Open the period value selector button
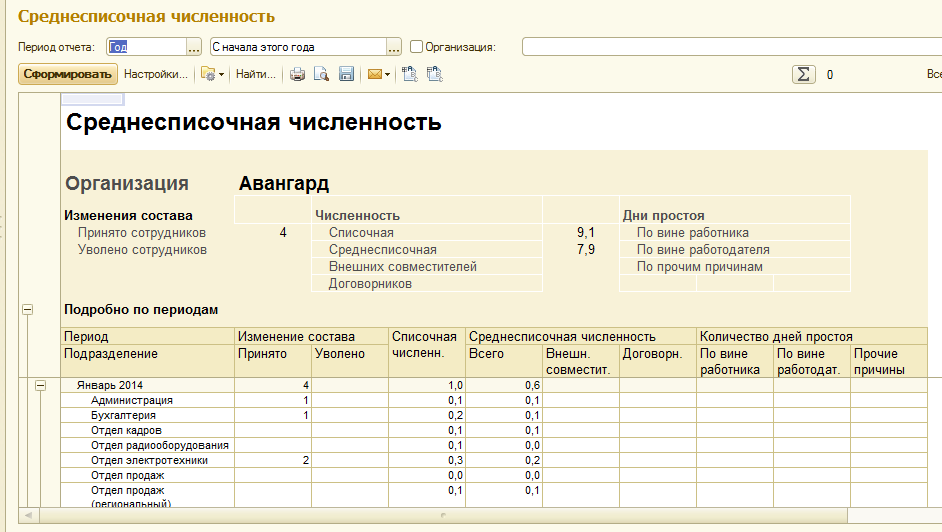Screen dimensions: 942x532 (394, 47)
